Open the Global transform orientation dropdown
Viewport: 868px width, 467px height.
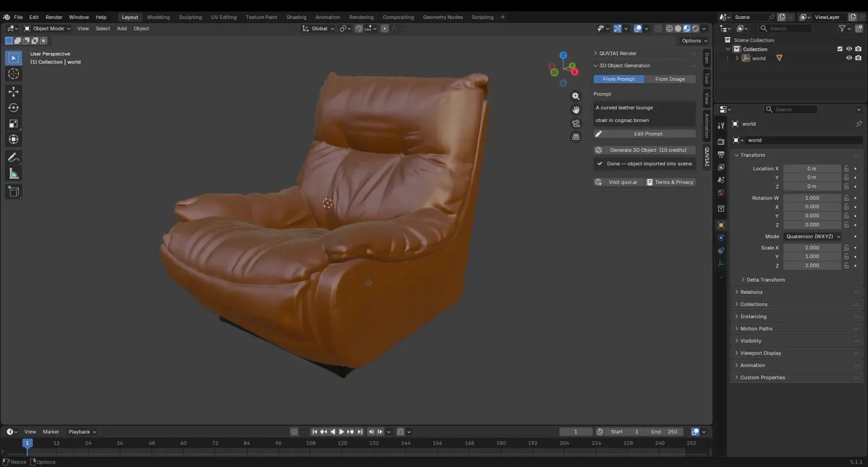(x=318, y=29)
